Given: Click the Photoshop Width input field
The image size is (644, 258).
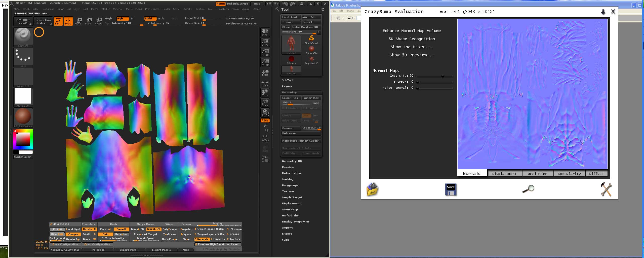Looking at the screenshot, I should coord(358,18).
